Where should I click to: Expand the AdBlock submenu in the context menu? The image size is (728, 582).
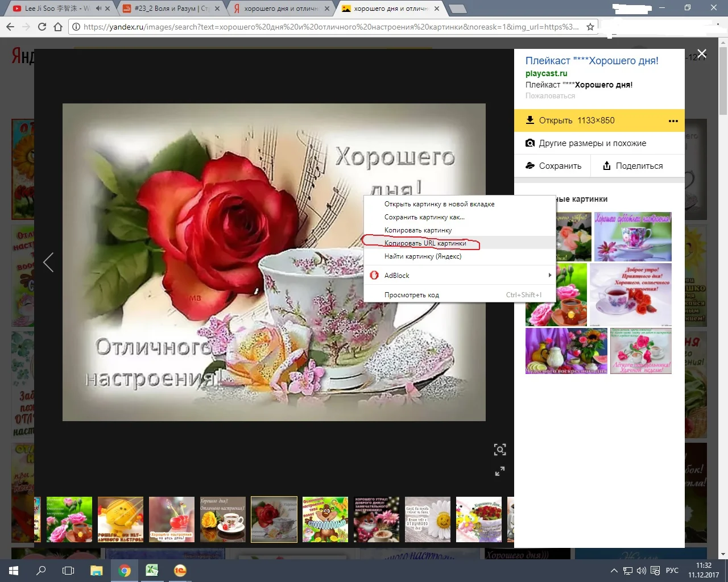tap(548, 275)
